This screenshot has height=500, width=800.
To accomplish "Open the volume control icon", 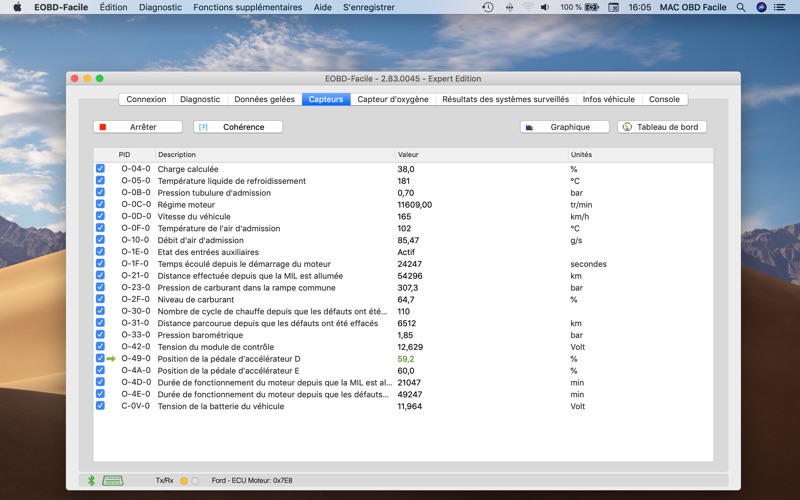I will click(545, 7).
